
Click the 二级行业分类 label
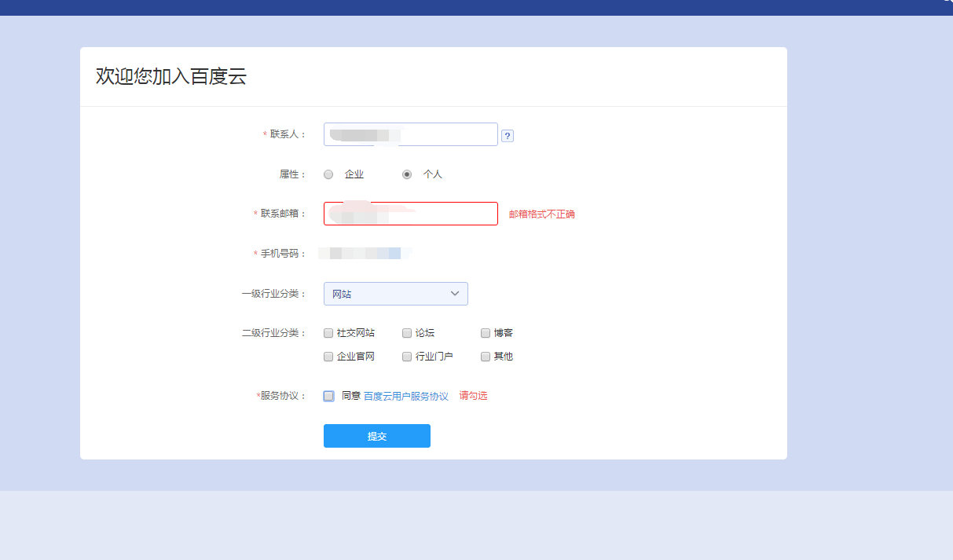[273, 333]
